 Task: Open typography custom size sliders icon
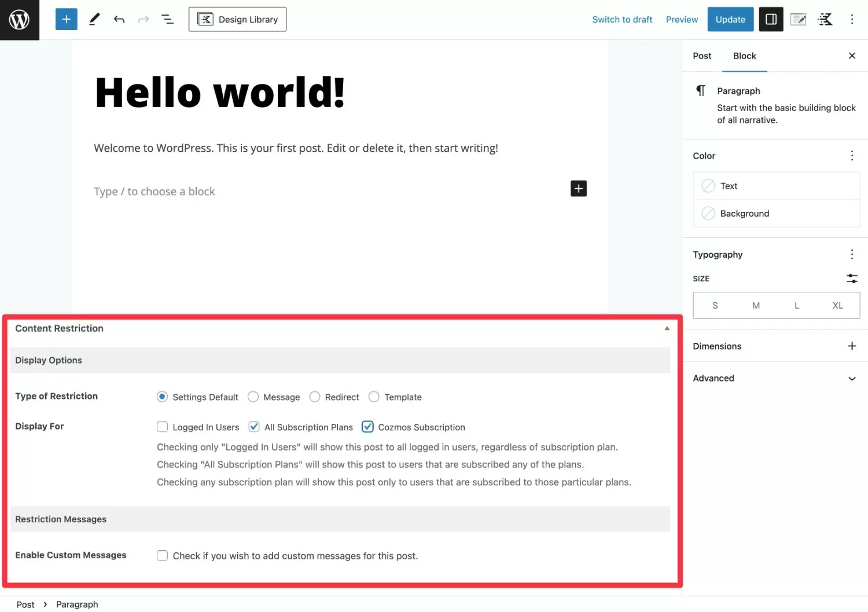click(851, 278)
